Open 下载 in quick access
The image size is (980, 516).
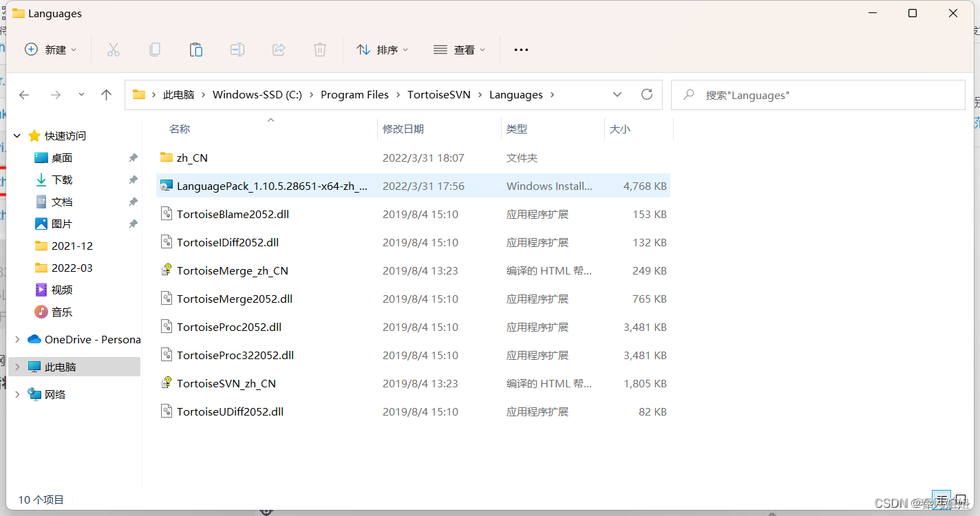pos(62,180)
